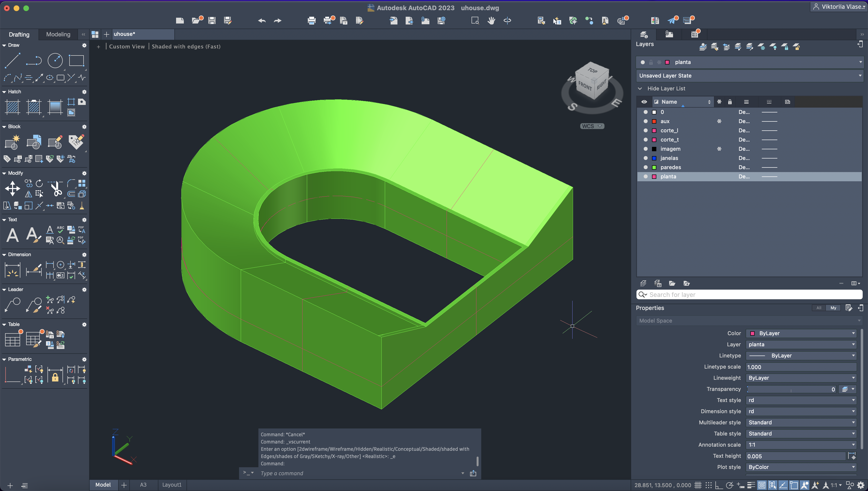
Task: Toggle grid display in status bar
Action: [698, 485]
